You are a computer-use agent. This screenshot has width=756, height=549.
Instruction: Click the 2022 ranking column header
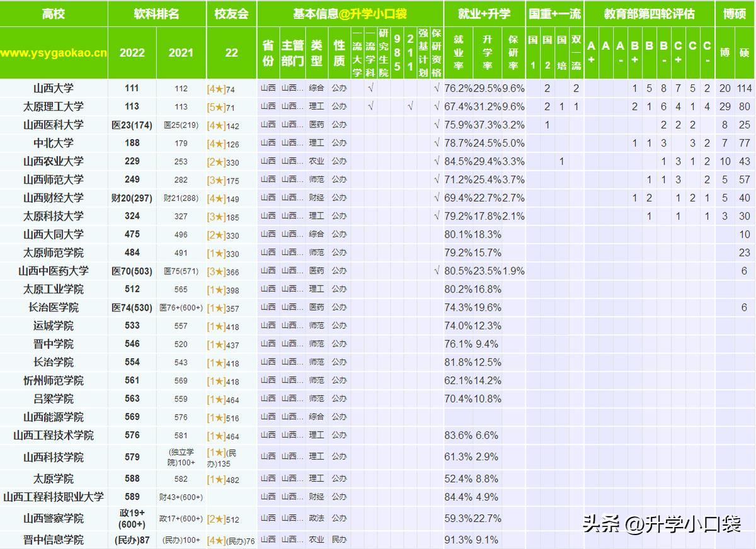132,53
